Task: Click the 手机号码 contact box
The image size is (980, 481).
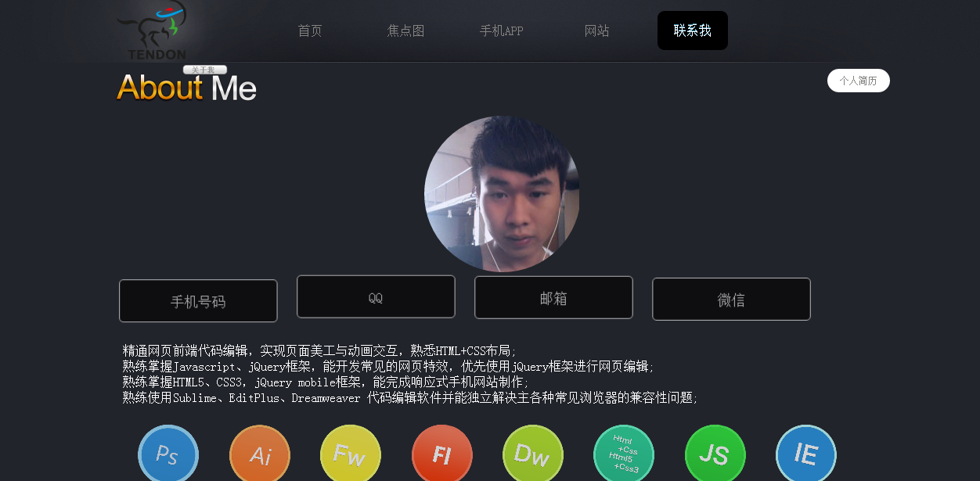Action: tap(198, 301)
